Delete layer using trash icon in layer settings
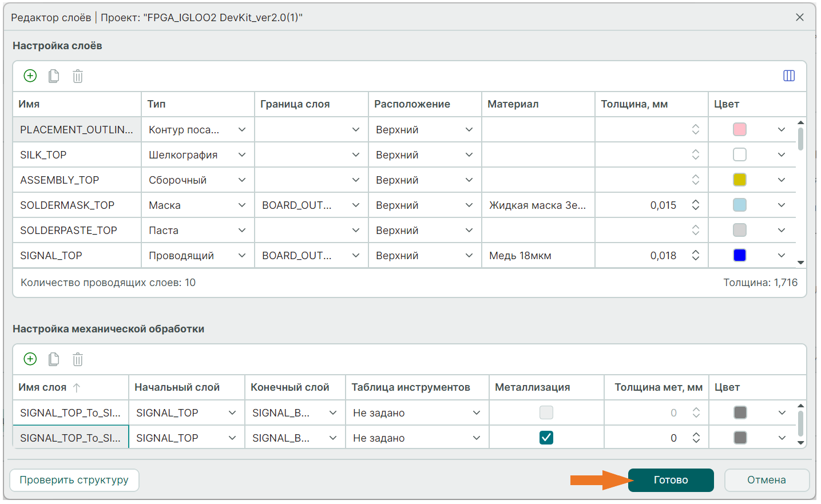The height and width of the screenshot is (504, 821). (78, 76)
